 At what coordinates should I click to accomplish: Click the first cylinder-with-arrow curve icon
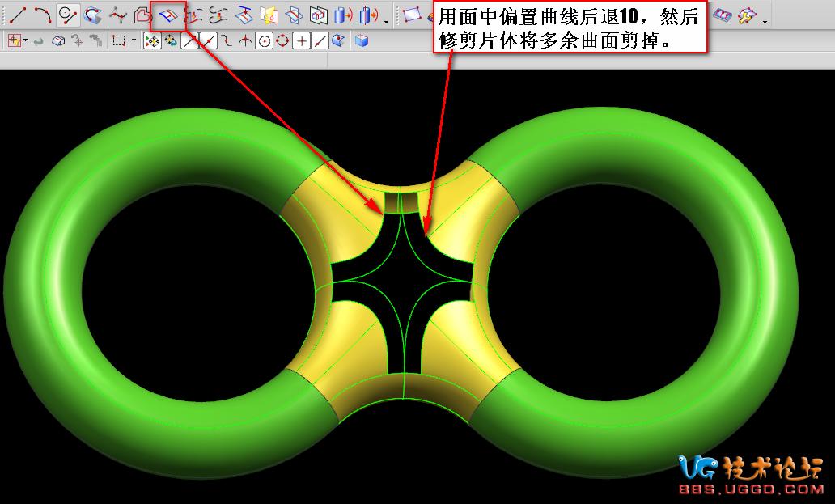tap(344, 15)
